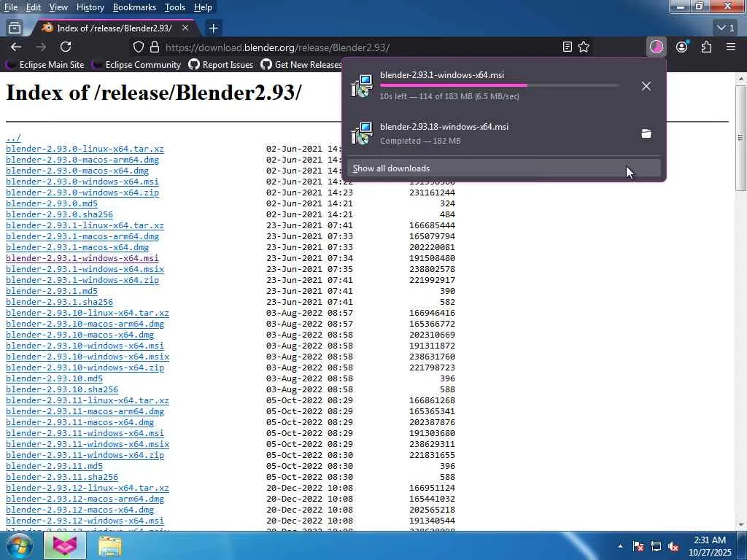Open the list all tabs dropdown

coord(726,28)
